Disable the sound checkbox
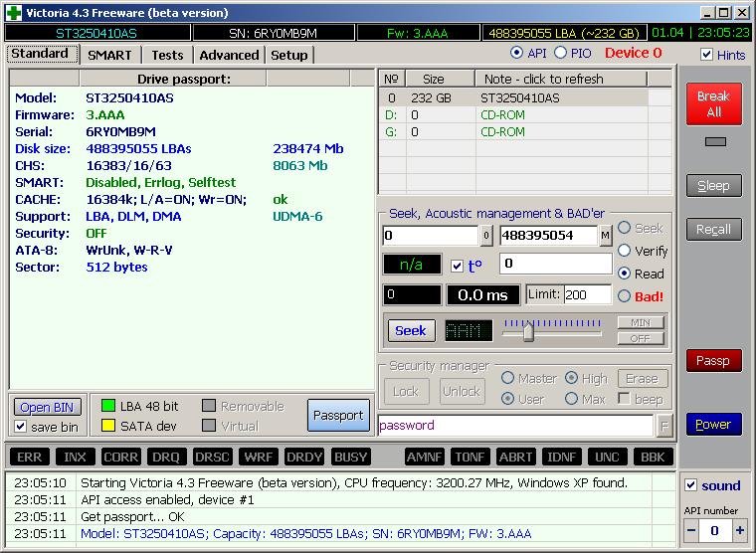 [x=690, y=485]
